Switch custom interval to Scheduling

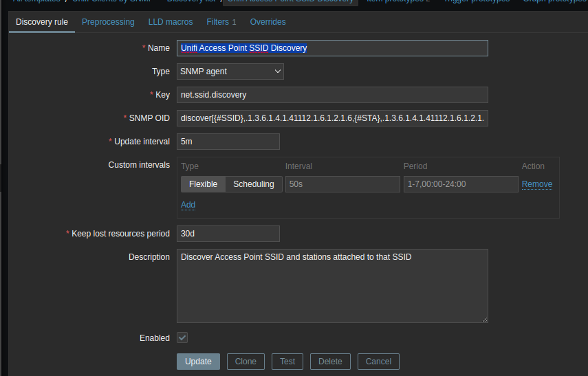[x=253, y=184]
